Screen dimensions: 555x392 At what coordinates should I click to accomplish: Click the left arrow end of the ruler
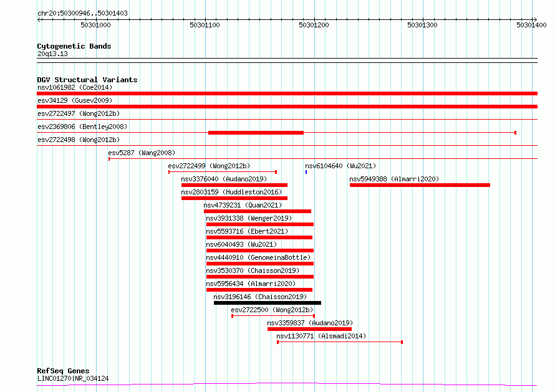tap(39, 19)
